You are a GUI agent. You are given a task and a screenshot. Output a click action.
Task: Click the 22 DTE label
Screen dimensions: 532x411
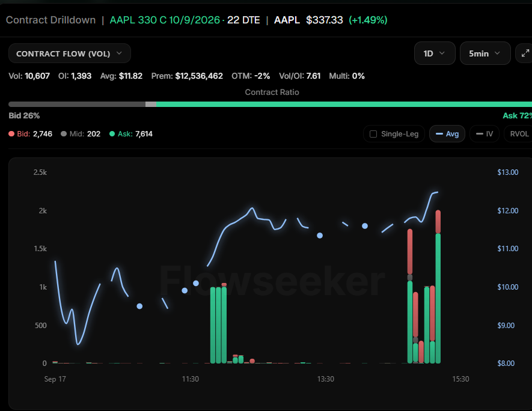tap(243, 20)
